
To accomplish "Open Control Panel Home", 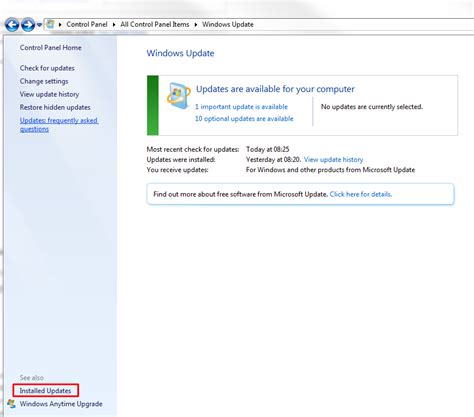I will [x=50, y=48].
